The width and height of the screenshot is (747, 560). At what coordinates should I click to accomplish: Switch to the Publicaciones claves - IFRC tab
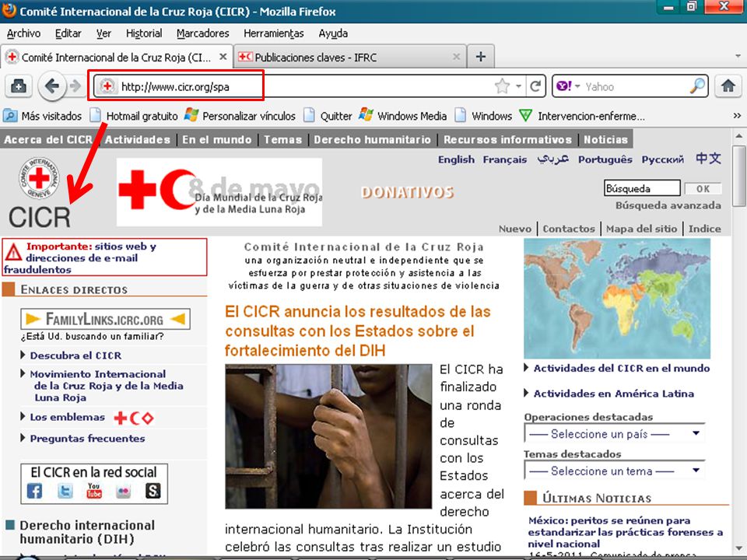pos(350,57)
